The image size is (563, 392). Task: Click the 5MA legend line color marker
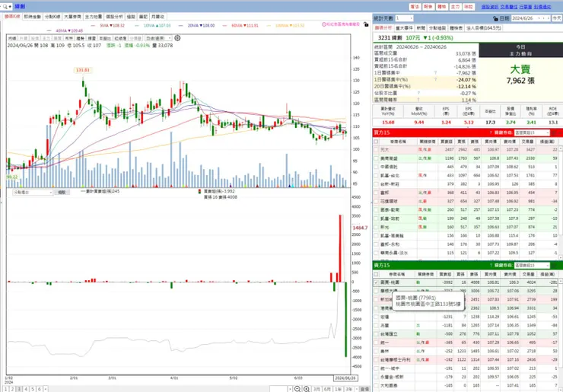[x=93, y=26]
